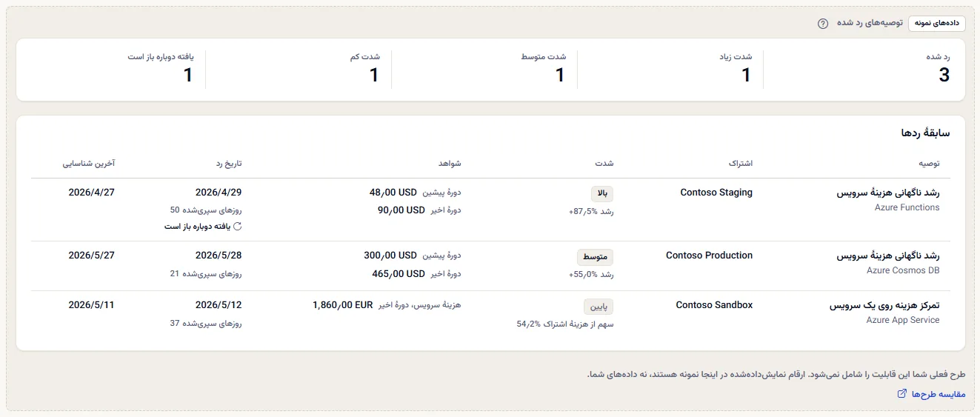Select the بالا severity badge
This screenshot has width=980, height=417.
click(x=602, y=193)
